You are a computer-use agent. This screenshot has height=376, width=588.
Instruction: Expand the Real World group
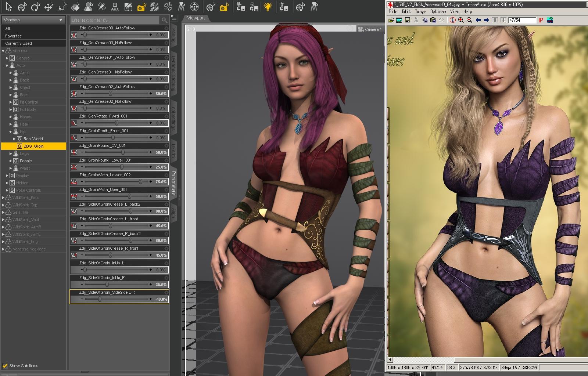14,139
